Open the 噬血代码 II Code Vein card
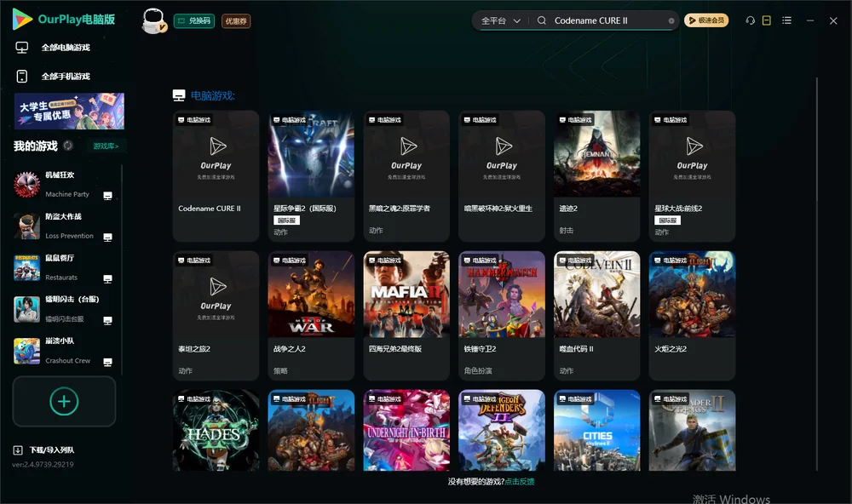The height and width of the screenshot is (504, 852). pyautogui.click(x=597, y=316)
